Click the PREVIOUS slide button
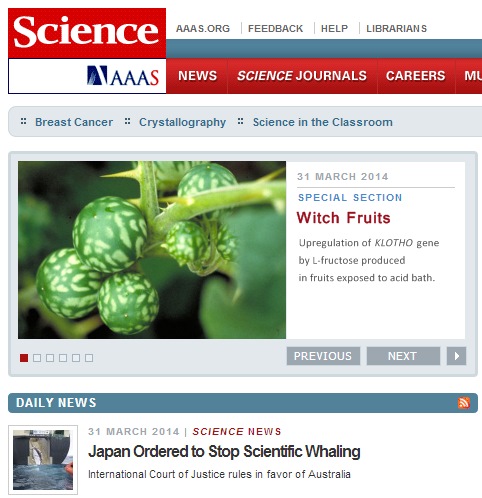This screenshot has height=498, width=482. (x=323, y=356)
